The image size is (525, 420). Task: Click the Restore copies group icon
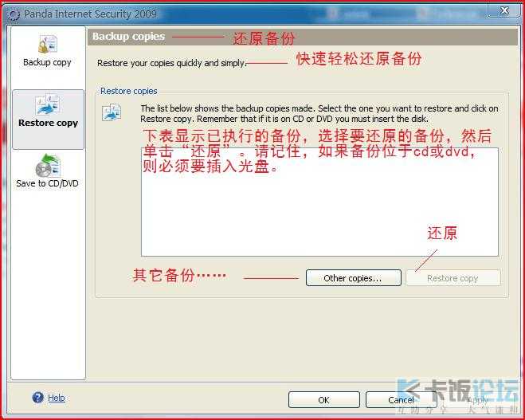click(111, 112)
